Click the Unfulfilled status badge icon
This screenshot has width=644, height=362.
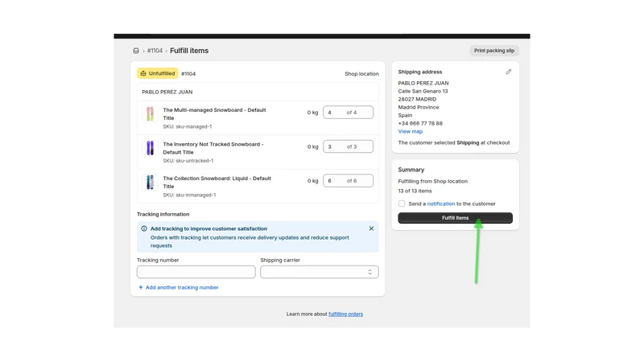coord(143,73)
